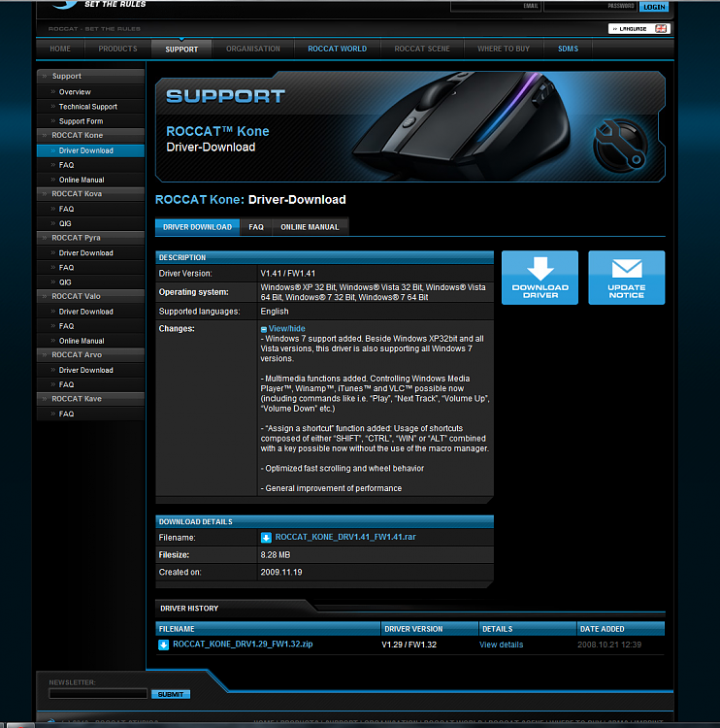Screen dimensions: 720x728
Task: Open SDMS in the navigation bar
Action: pos(569,49)
